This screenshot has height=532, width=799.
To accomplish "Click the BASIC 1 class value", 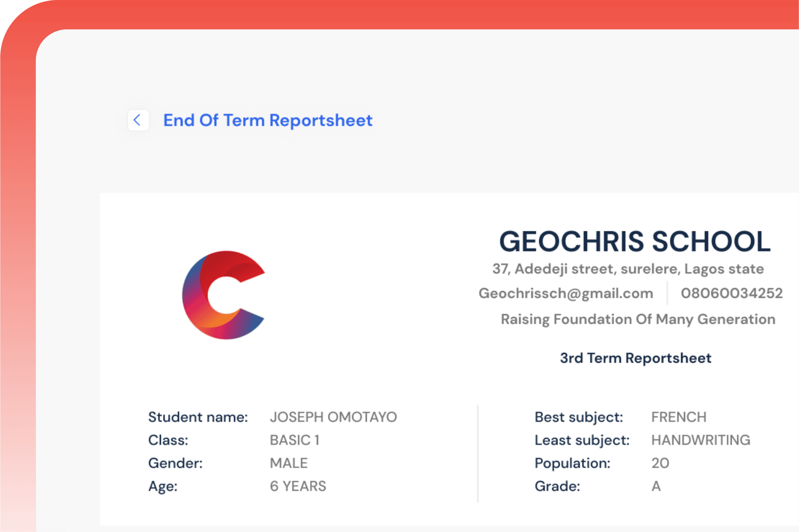I will (x=294, y=440).
